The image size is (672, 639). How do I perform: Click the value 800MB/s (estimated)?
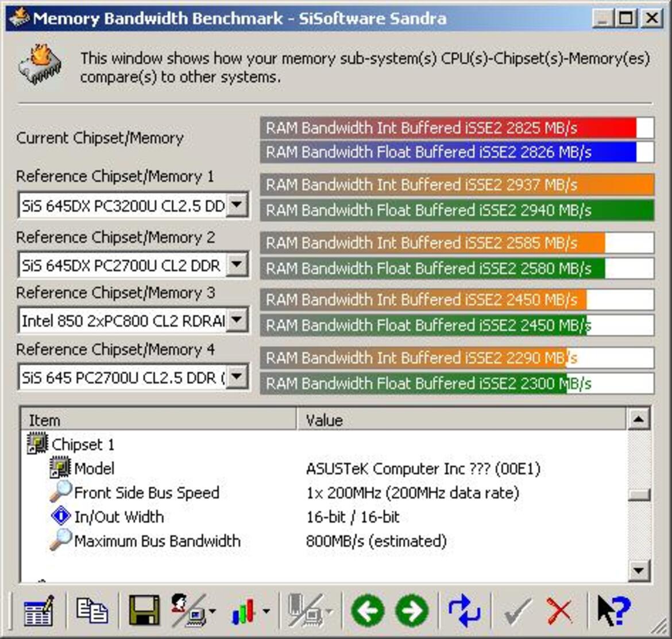click(x=376, y=541)
